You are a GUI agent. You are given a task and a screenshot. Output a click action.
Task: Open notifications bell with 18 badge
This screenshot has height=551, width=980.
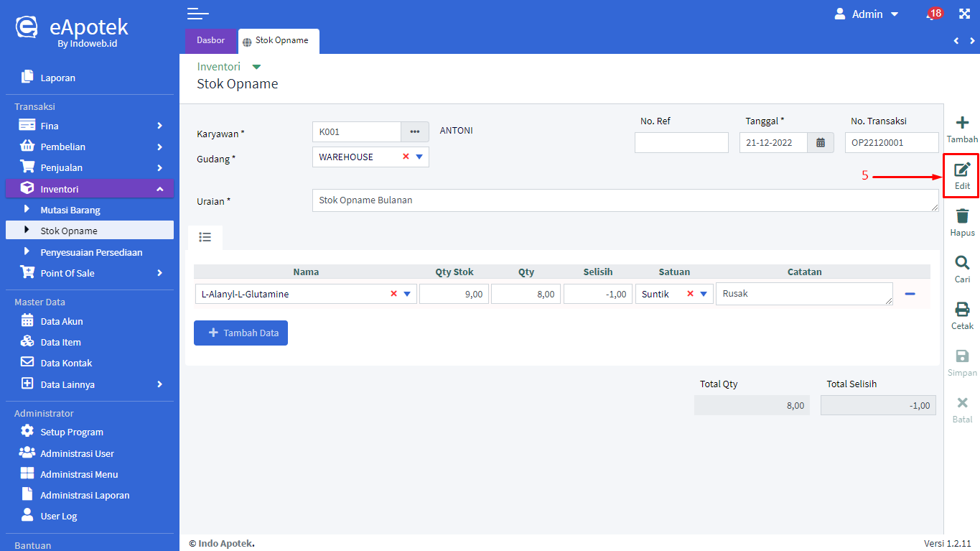click(x=932, y=14)
